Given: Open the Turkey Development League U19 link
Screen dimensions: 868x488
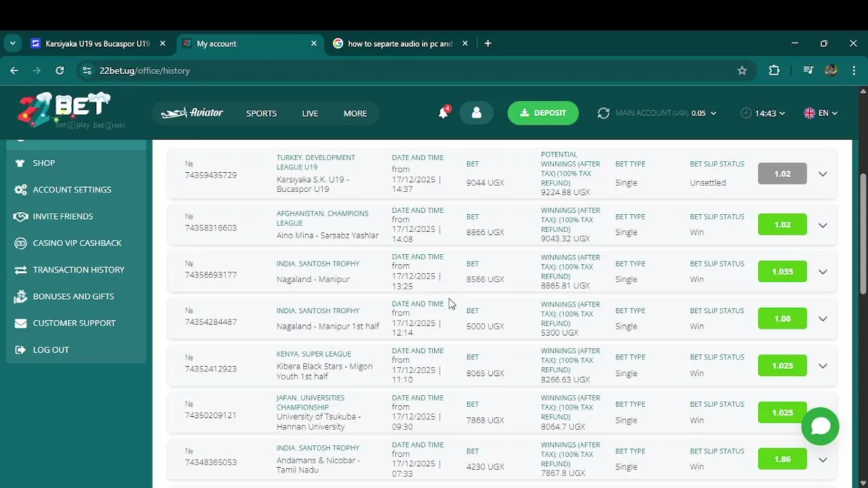Looking at the screenshot, I should coord(316,162).
